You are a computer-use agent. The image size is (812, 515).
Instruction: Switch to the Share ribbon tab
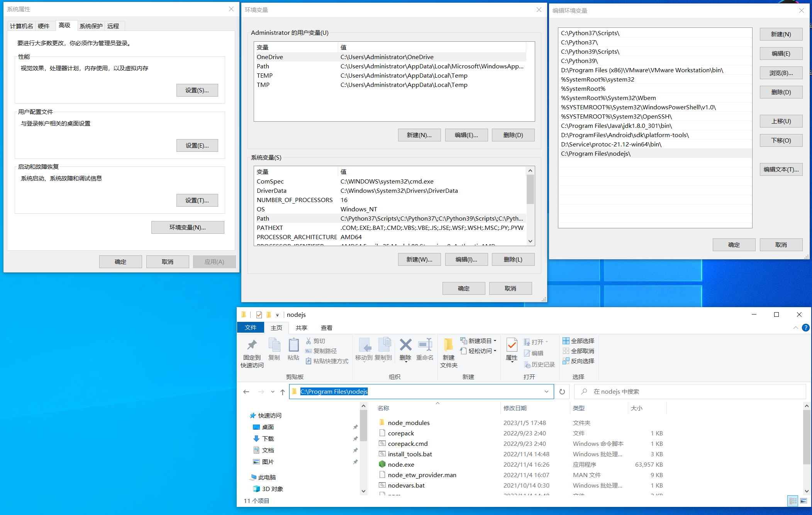302,328
